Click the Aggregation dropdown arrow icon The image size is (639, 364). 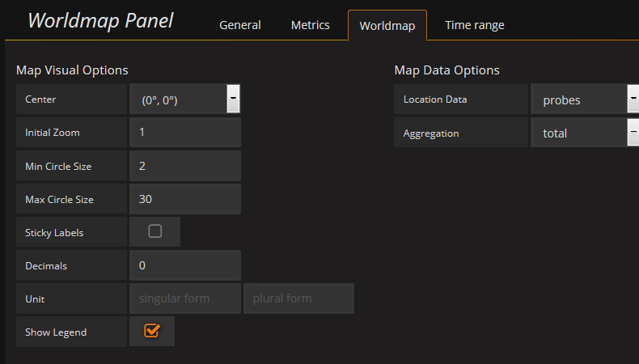pyautogui.click(x=633, y=132)
